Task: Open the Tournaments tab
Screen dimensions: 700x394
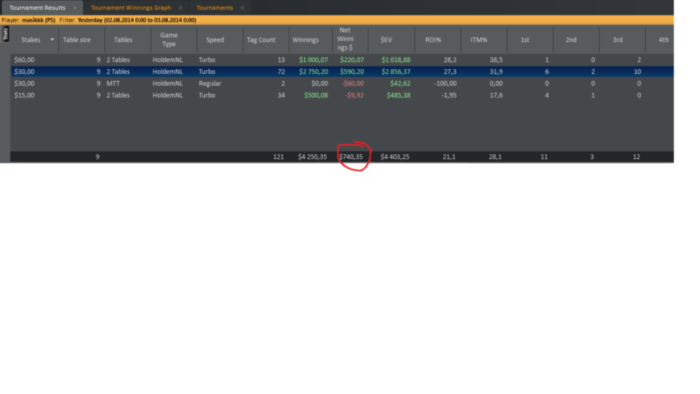Action: [x=215, y=8]
